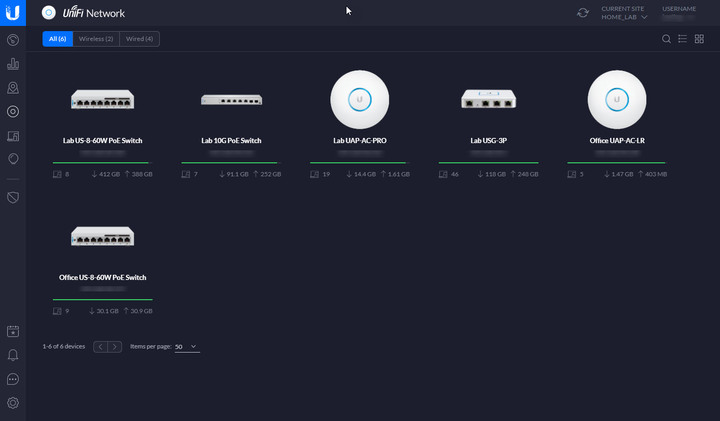Image resolution: width=720 pixels, height=421 pixels.
Task: Click the 252 GB upload value
Action: 270,174
